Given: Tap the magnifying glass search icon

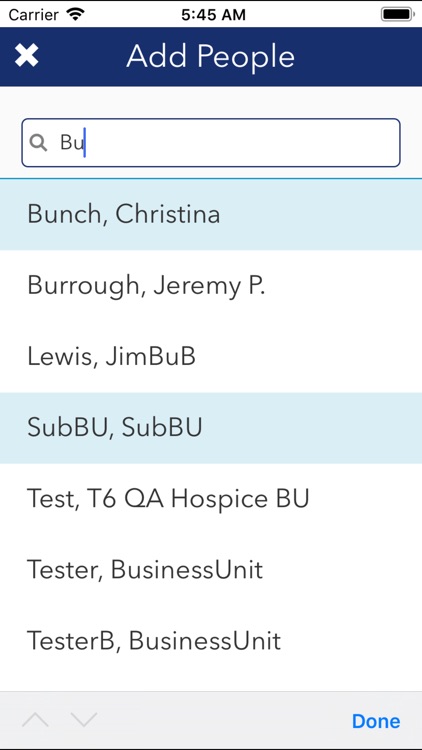Looking at the screenshot, I should click(x=38, y=143).
